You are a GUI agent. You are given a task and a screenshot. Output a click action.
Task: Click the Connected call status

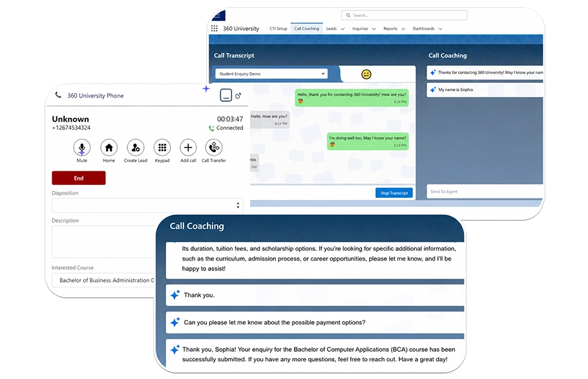click(226, 128)
